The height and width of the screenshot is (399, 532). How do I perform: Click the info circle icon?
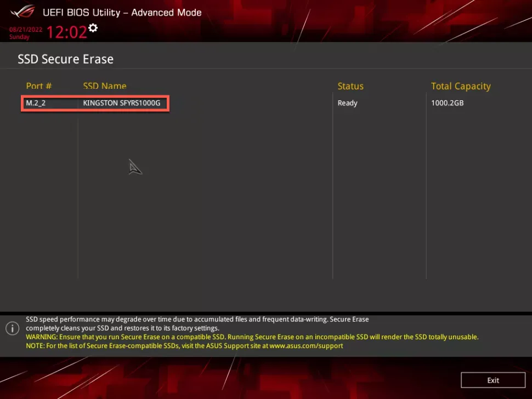tap(12, 328)
